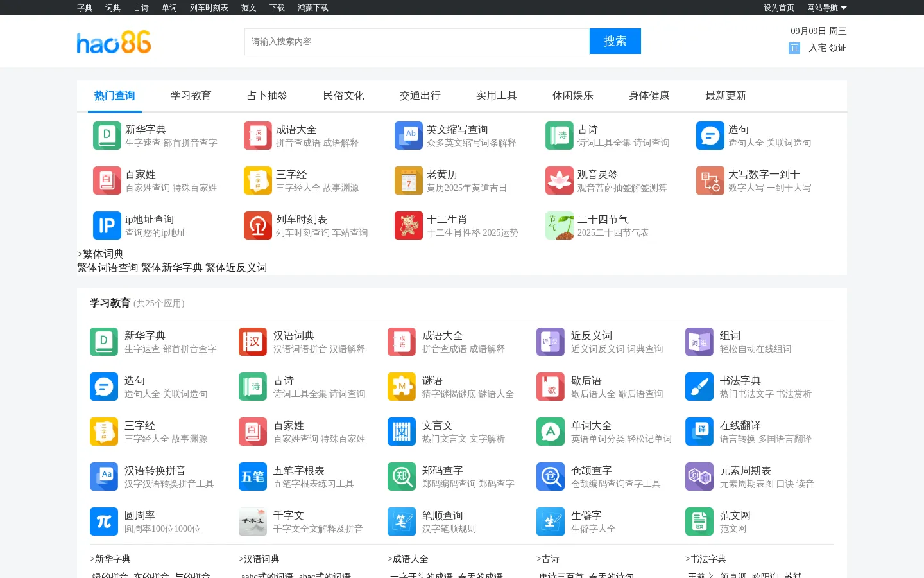Open the 繁体新华字典 link
This screenshot has width=924, height=578.
pos(171,267)
